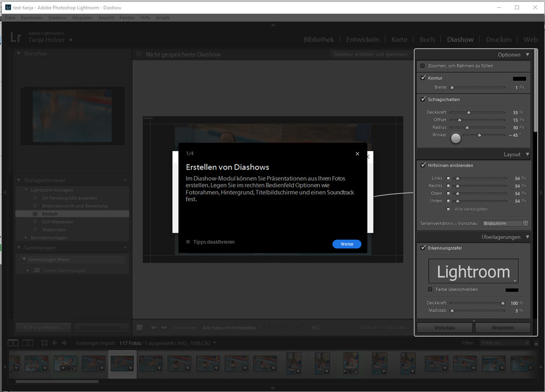Click the Vorschau button in the right panel
The image size is (545, 392).
445,328
